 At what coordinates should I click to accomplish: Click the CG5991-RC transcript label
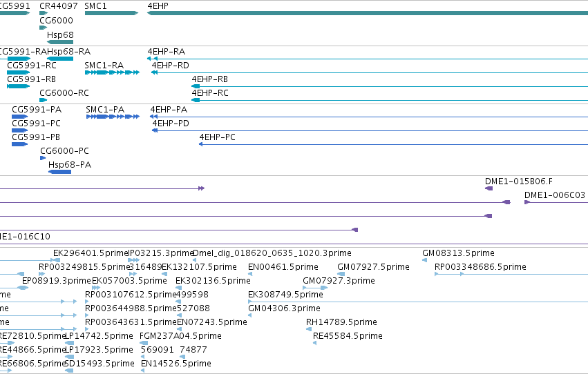(32, 65)
